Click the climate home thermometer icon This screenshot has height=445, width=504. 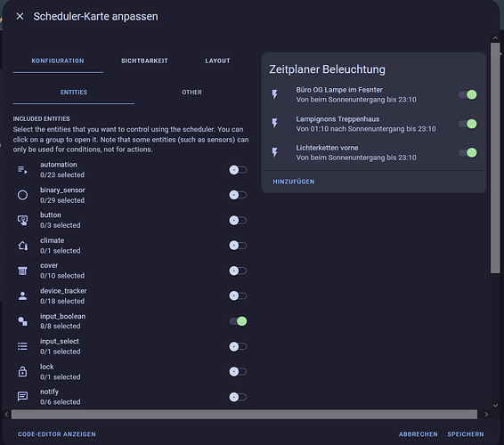coord(22,246)
